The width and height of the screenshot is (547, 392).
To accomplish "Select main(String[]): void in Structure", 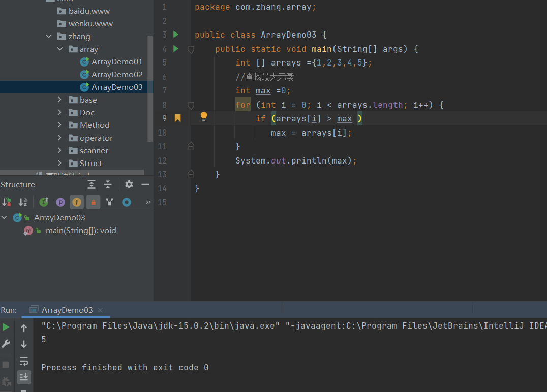I will tap(81, 231).
